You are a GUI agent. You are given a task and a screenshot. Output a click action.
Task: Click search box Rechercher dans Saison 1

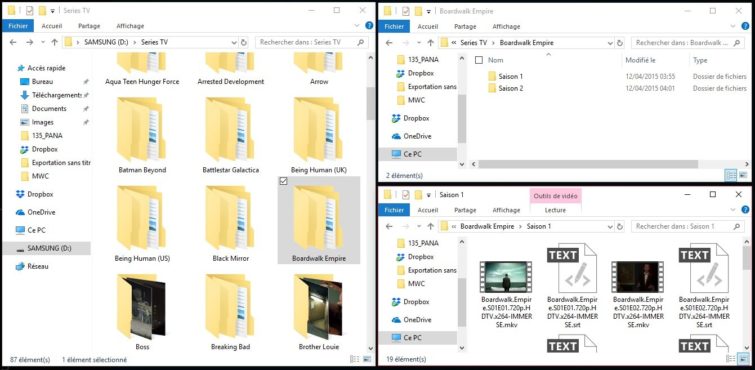[x=688, y=226]
